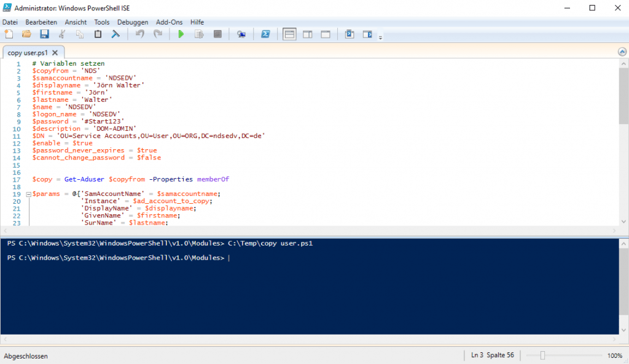Run the script using the green Run icon
629x364 pixels.
click(181, 34)
